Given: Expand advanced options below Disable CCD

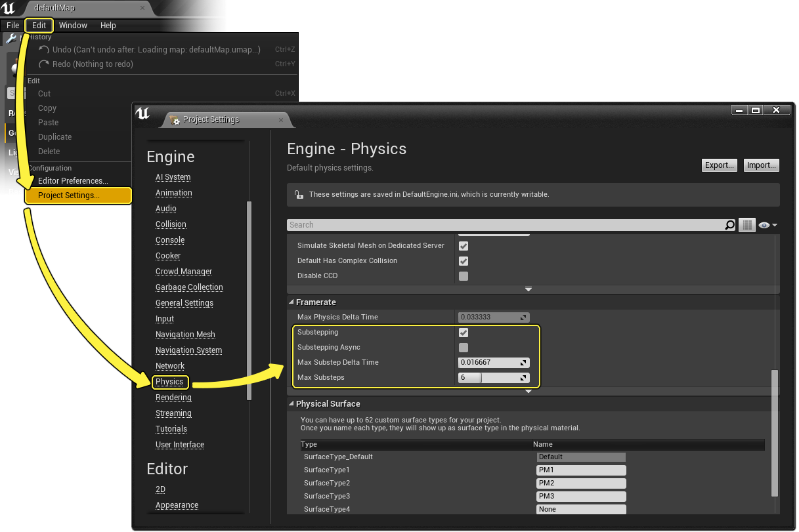Looking at the screenshot, I should (529, 289).
